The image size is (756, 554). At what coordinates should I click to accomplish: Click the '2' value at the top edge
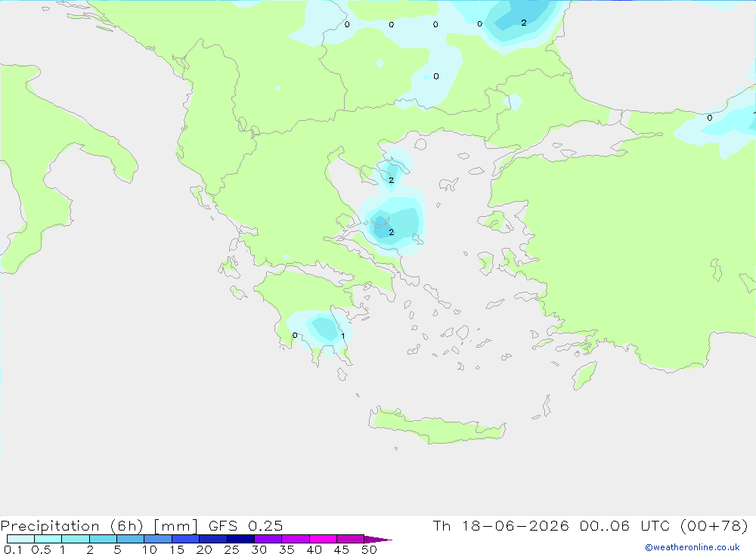[524, 23]
